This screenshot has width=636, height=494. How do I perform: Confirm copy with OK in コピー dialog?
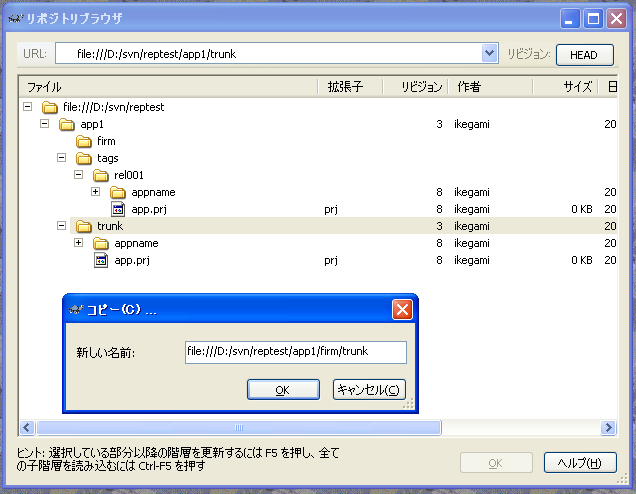pos(283,390)
